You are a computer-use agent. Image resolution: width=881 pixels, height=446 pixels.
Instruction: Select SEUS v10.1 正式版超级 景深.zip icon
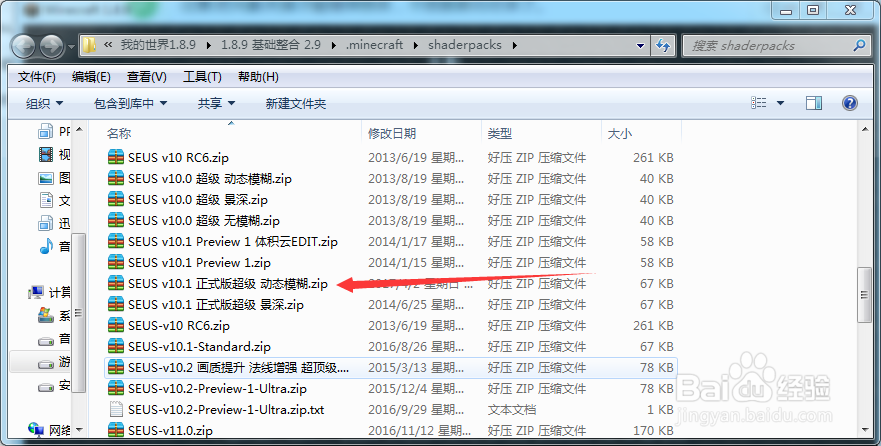(x=116, y=304)
